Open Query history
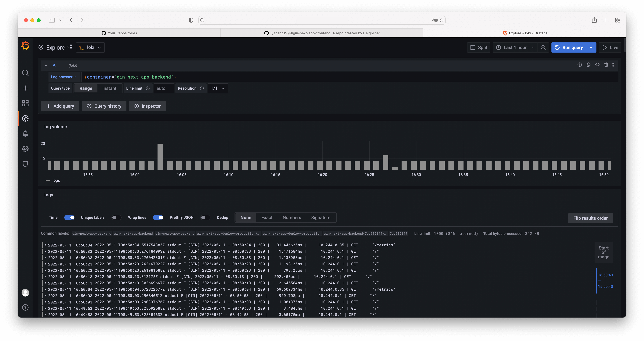644x341 pixels. (104, 106)
